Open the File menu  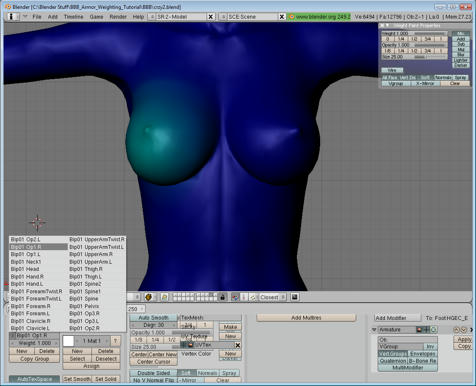(37, 17)
